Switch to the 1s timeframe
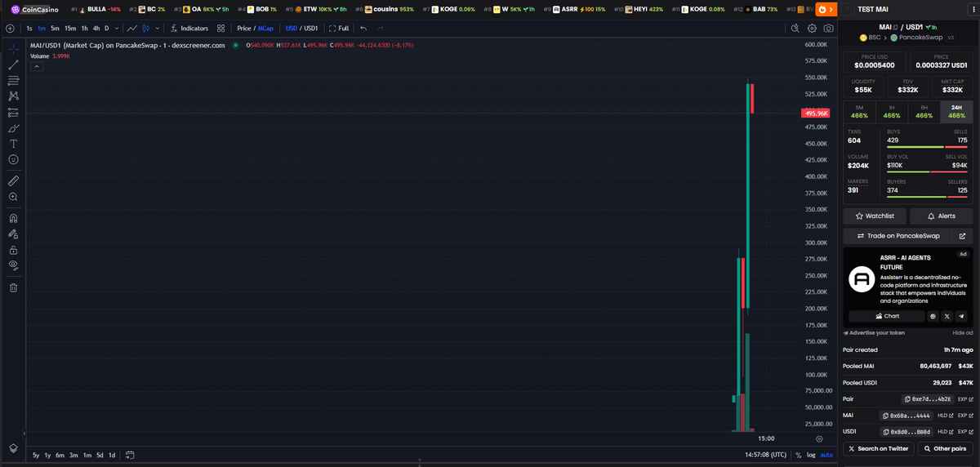This screenshot has height=467, width=980. coord(29,28)
